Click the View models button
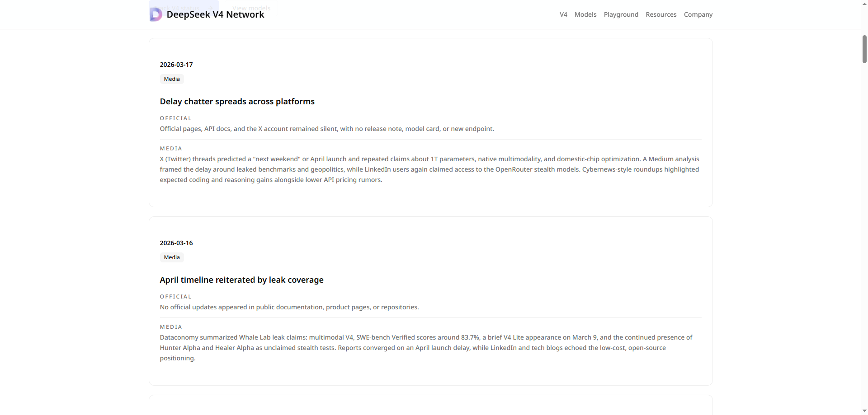 (x=251, y=8)
